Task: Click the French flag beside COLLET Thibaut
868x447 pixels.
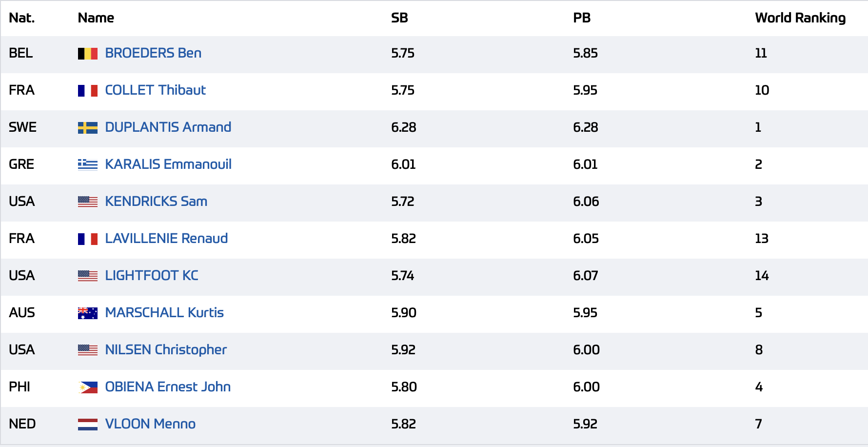Action: pos(88,91)
